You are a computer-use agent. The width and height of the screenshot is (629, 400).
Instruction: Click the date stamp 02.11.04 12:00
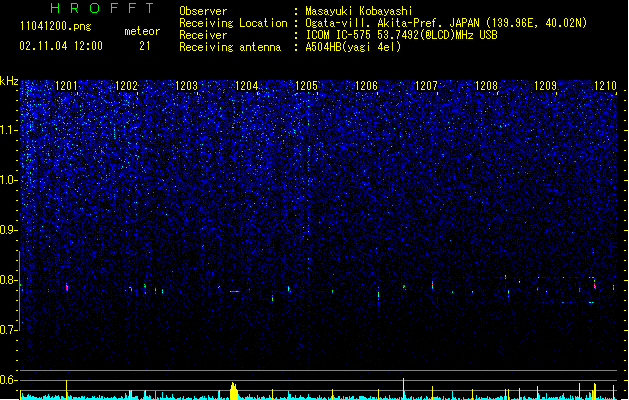tap(61, 46)
